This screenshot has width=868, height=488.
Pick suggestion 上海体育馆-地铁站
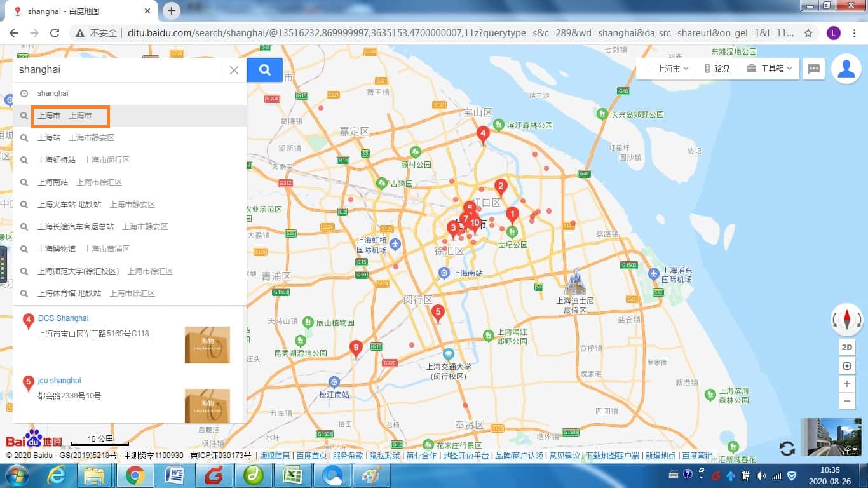pos(130,294)
